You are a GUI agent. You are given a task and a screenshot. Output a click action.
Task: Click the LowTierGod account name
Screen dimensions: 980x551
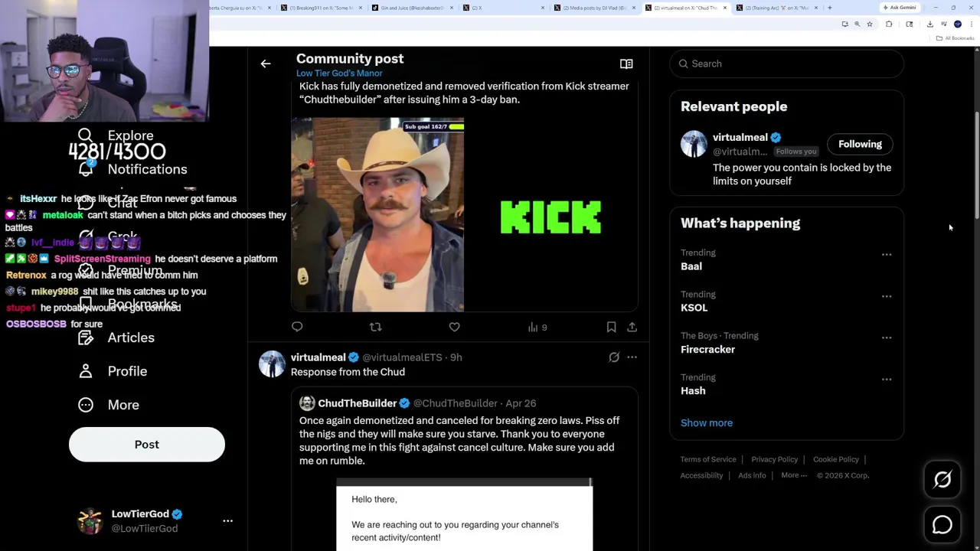tap(140, 514)
